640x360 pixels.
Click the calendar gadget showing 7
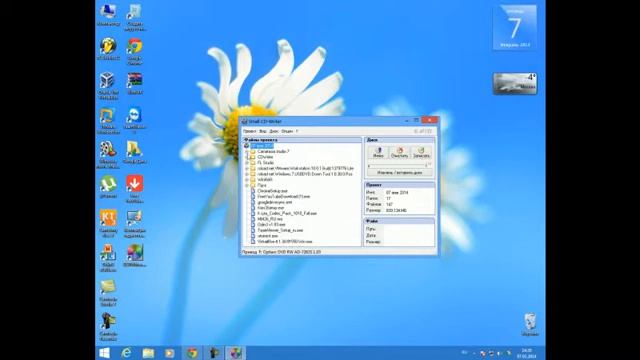pyautogui.click(x=515, y=27)
